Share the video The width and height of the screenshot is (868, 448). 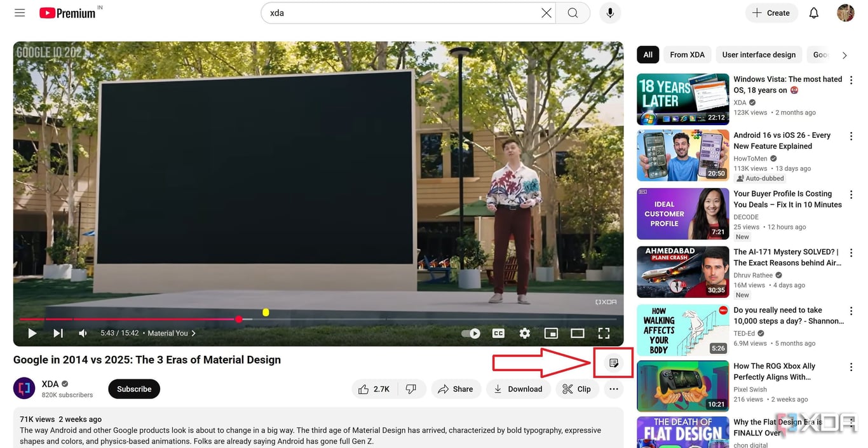click(455, 389)
